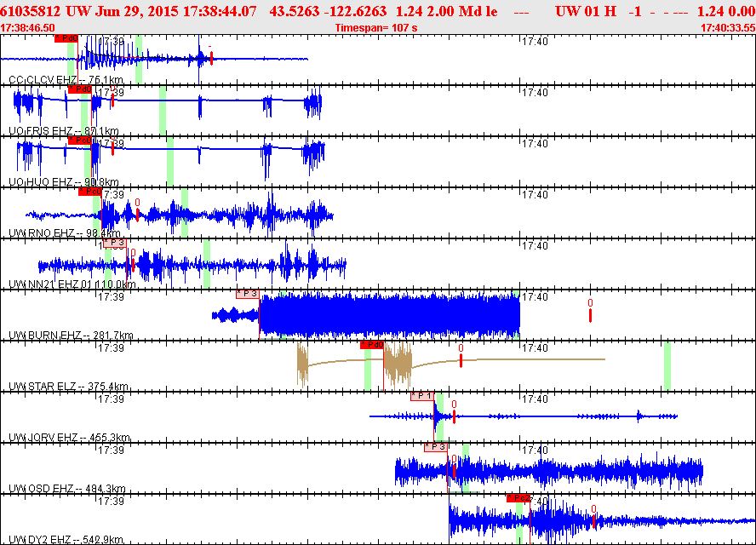This screenshot has height=545, width=756.
Task: Select the Pd0 pick flag on FRIS trace
Action: pyautogui.click(x=79, y=89)
